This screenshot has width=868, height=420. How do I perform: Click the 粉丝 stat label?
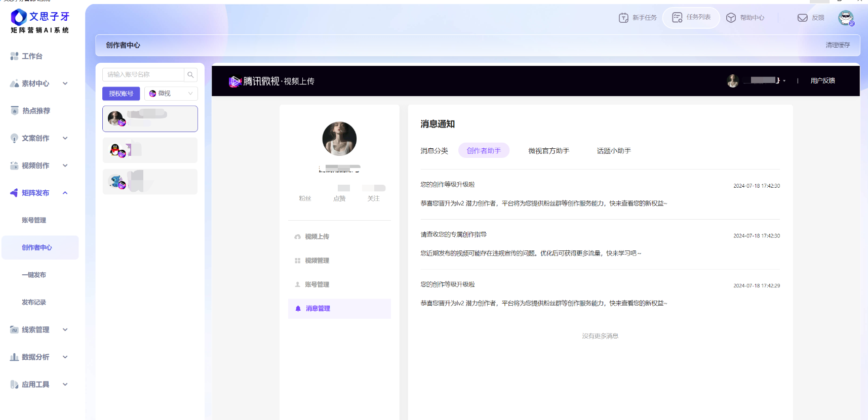(x=305, y=198)
